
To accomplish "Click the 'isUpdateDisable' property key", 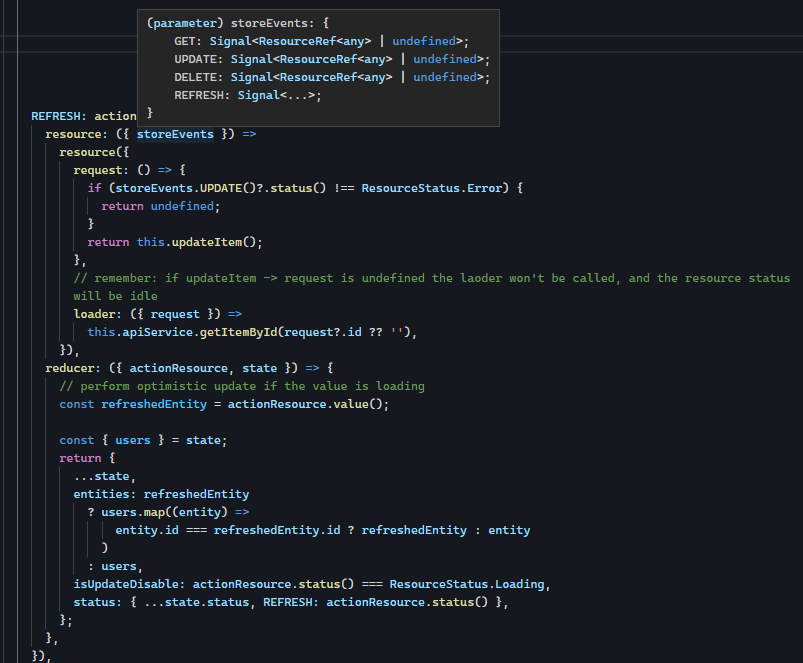I will (125, 584).
